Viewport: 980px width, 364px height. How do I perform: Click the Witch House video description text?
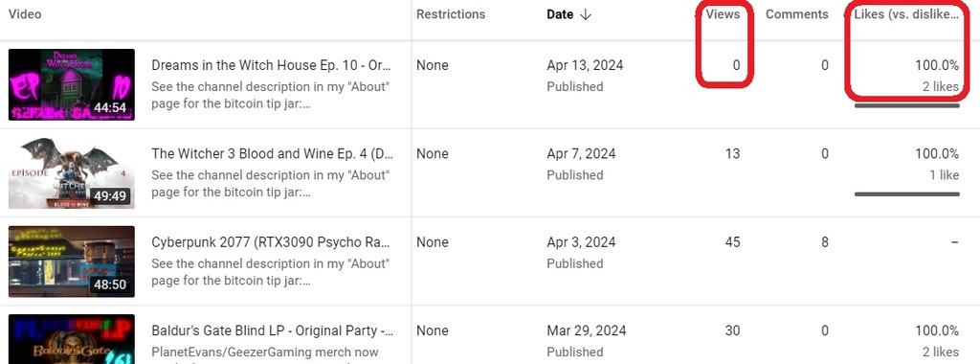pos(271,96)
